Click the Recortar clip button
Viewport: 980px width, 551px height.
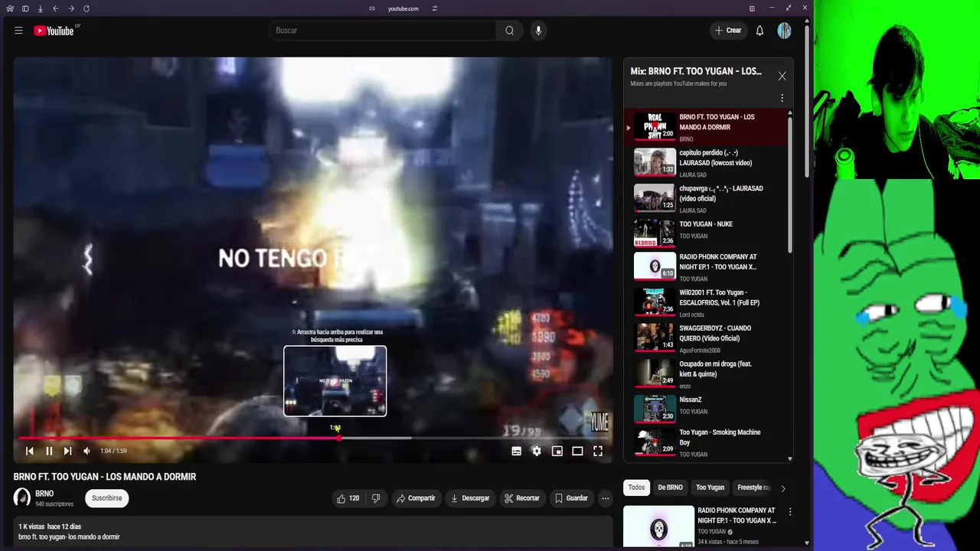click(x=521, y=498)
